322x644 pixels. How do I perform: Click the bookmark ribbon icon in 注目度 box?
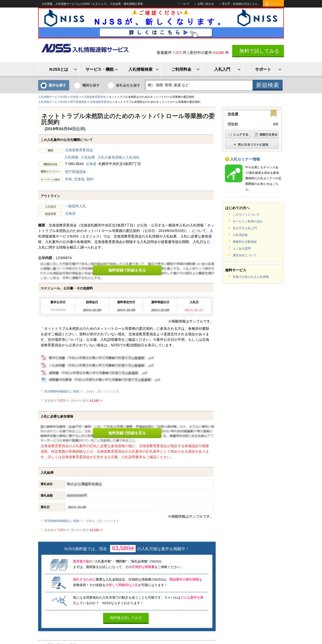click(x=273, y=113)
